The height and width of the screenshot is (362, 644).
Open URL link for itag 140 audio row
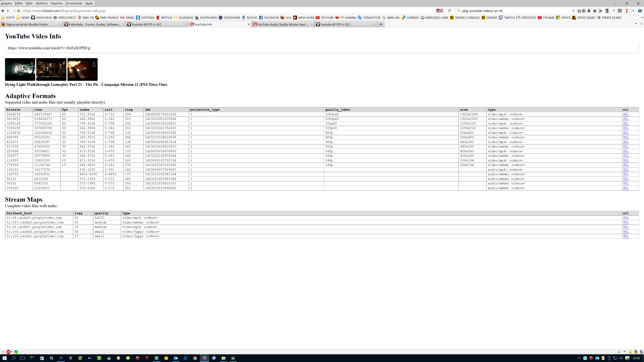click(x=625, y=170)
